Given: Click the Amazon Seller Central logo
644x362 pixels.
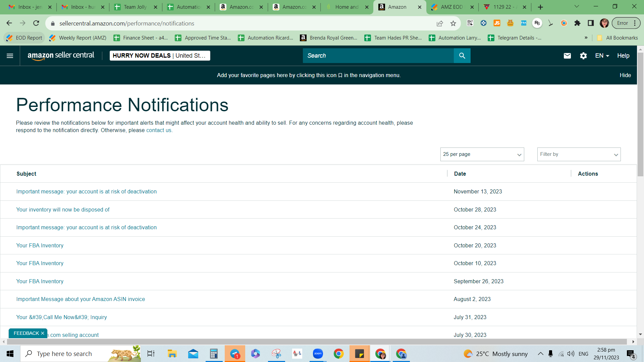Looking at the screenshot, I should 61,56.
